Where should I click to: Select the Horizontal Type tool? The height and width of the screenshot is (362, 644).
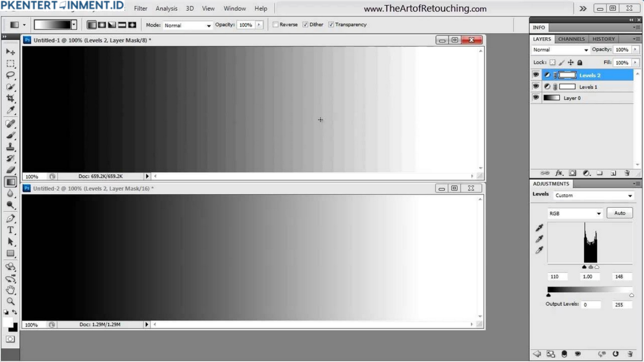pos(10,230)
